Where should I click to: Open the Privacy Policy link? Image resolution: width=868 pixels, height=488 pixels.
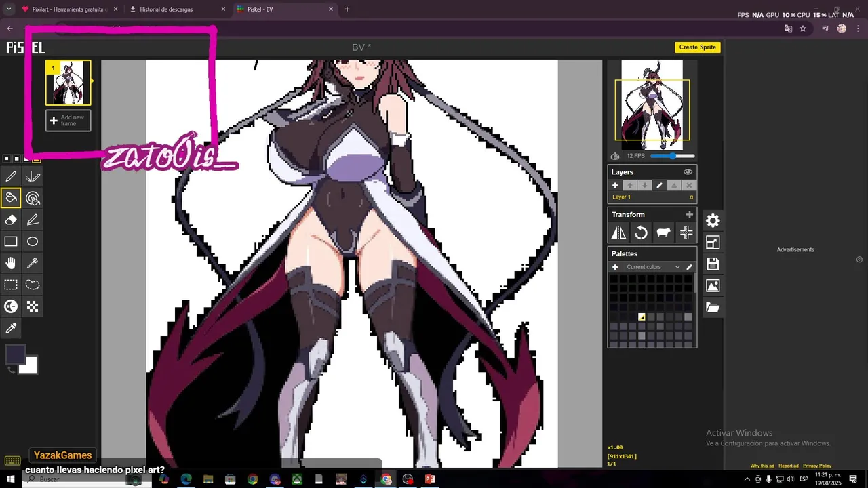(x=817, y=466)
